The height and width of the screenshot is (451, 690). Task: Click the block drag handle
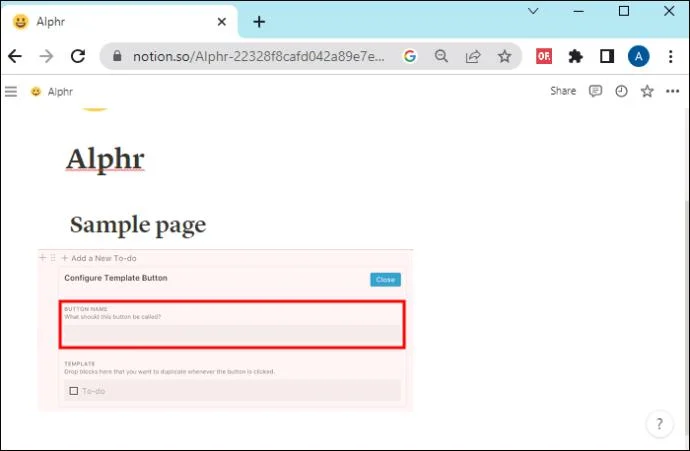pyautogui.click(x=53, y=258)
